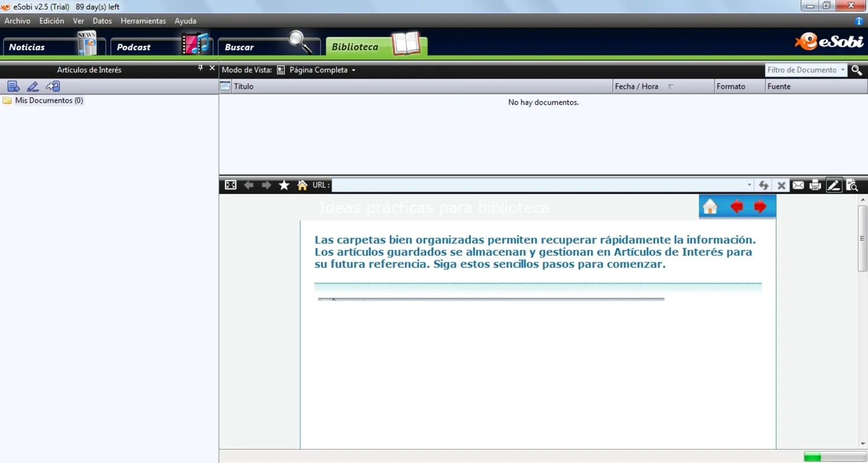Click the print page printer icon
The image size is (868, 463).
(x=815, y=185)
